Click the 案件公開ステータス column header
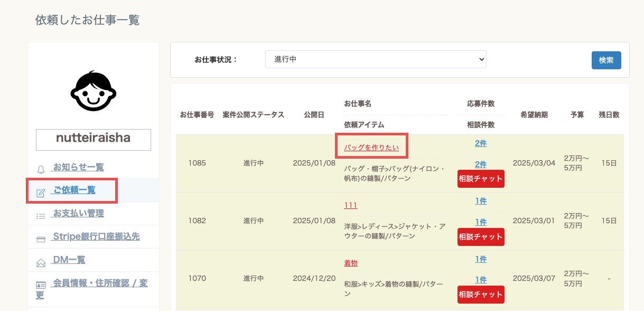This screenshot has height=311, width=644. click(x=254, y=115)
